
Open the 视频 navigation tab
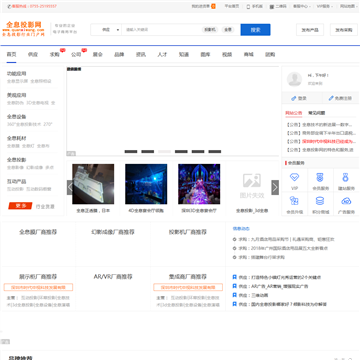tap(227, 54)
